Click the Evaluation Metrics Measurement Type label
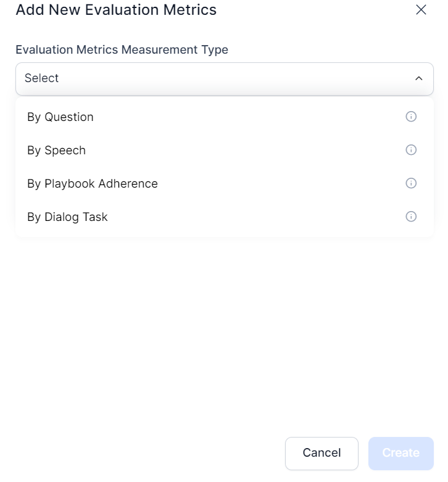The image size is (448, 482). pos(122,50)
